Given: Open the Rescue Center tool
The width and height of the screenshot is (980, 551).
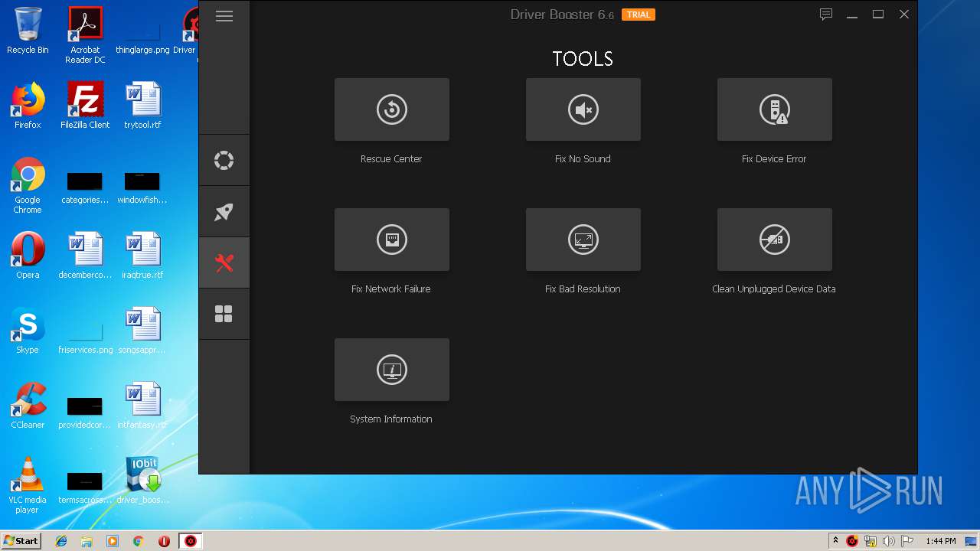Looking at the screenshot, I should point(391,109).
